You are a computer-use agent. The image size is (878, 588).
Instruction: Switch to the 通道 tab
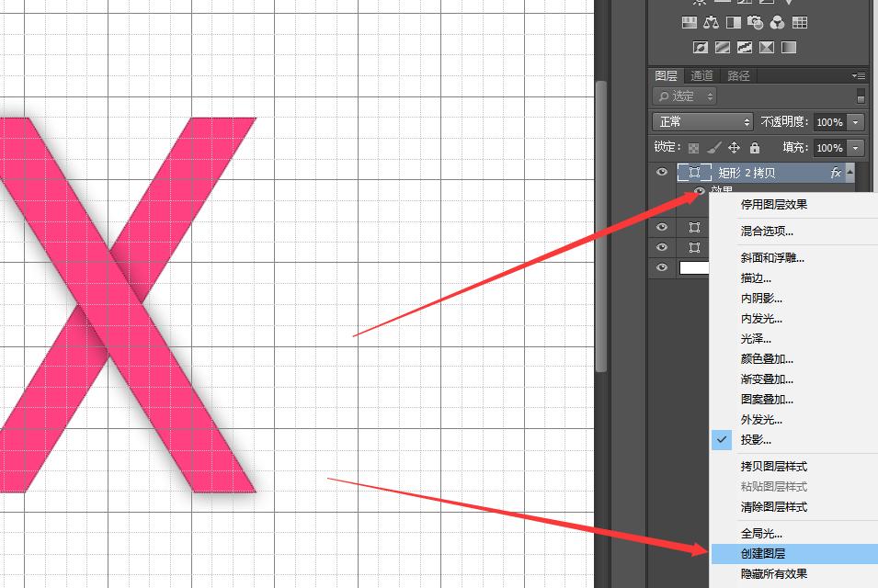pyautogui.click(x=701, y=75)
